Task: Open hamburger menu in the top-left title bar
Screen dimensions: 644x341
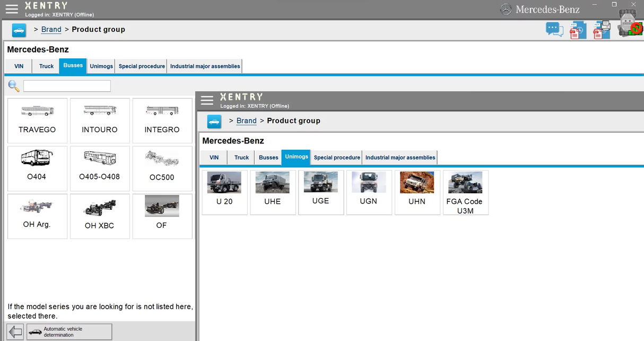Action: (12, 8)
